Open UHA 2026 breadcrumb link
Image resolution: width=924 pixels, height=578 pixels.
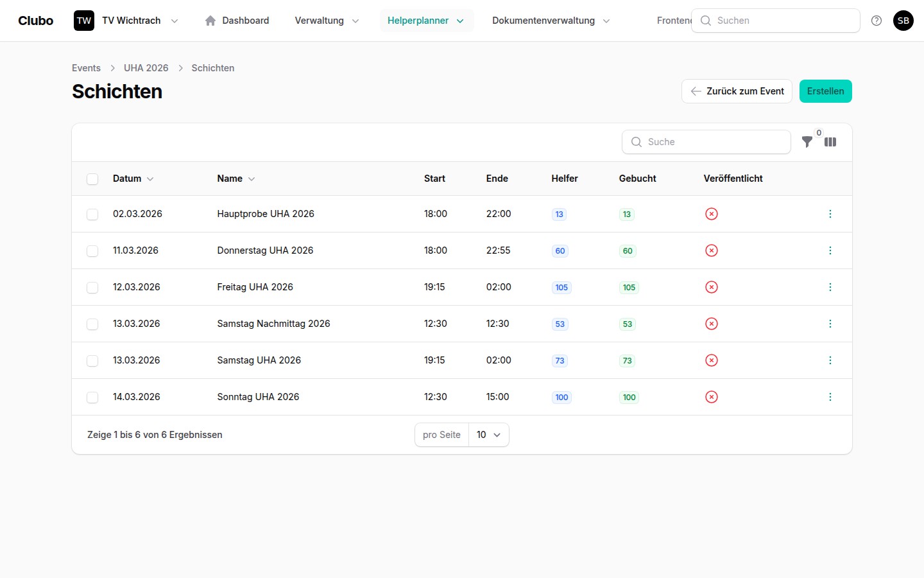coord(146,68)
